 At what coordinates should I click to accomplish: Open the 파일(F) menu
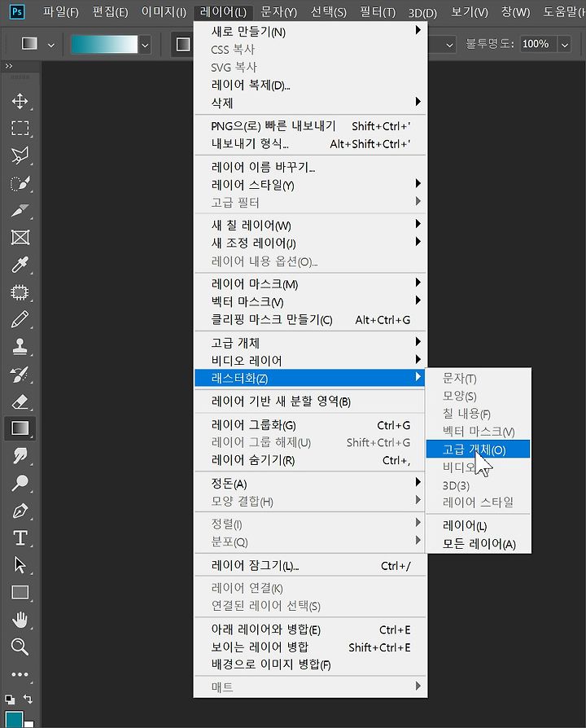coord(60,11)
